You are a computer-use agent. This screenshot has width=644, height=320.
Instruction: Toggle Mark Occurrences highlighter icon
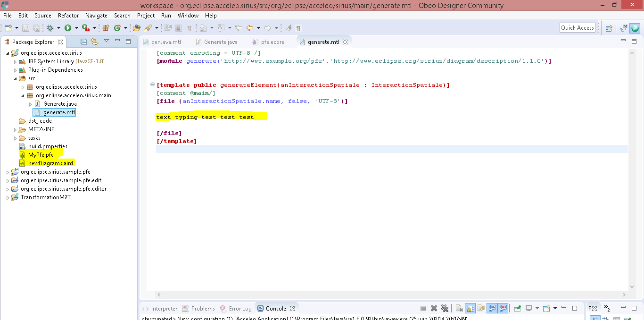point(289,28)
